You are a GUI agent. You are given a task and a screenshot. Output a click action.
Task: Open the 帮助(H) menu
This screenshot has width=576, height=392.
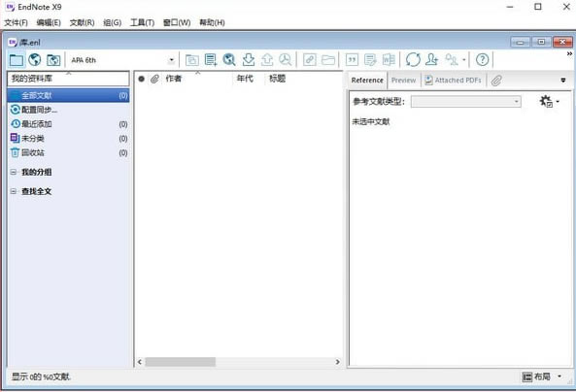point(212,22)
